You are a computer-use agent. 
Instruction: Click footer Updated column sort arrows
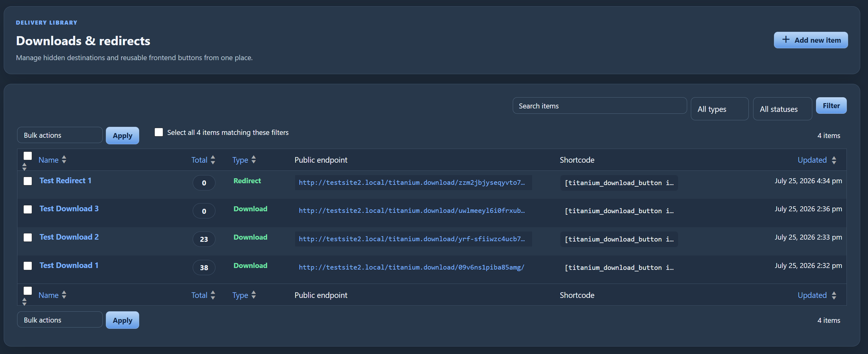point(834,295)
